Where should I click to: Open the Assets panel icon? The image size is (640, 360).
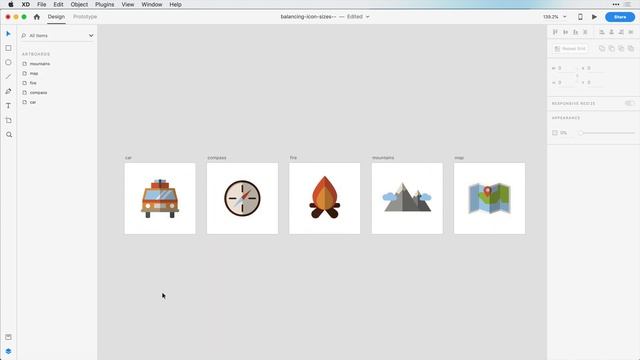point(8,337)
